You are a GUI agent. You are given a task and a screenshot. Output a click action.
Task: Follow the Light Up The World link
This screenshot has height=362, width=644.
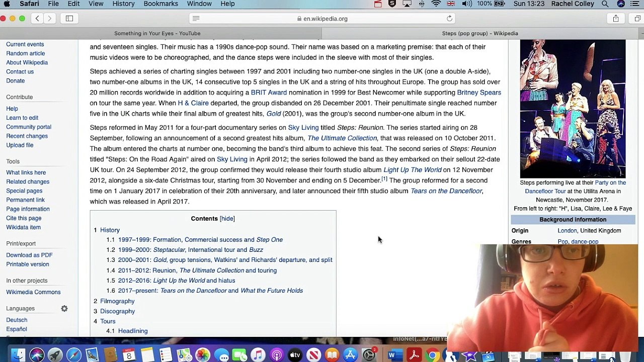[413, 170]
